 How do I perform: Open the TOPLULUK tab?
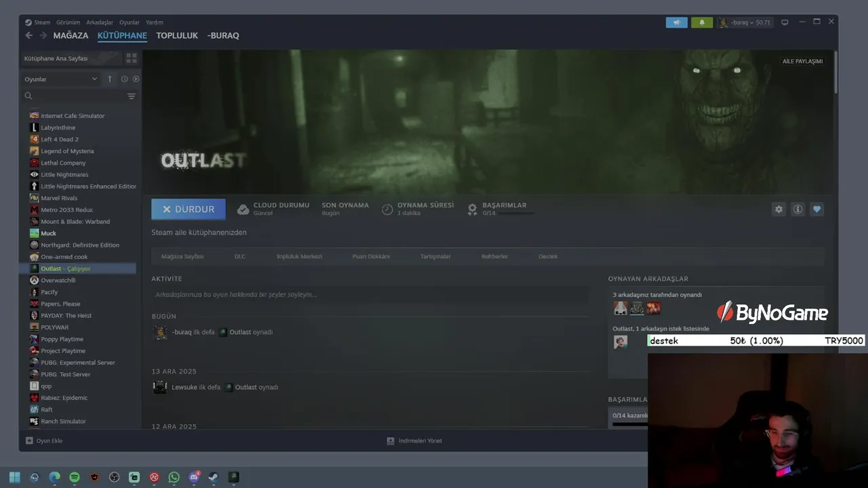coord(177,35)
